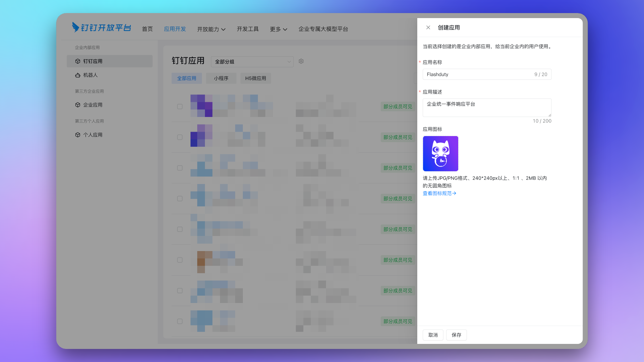Click the cube icon beside 企业应用

click(x=77, y=105)
